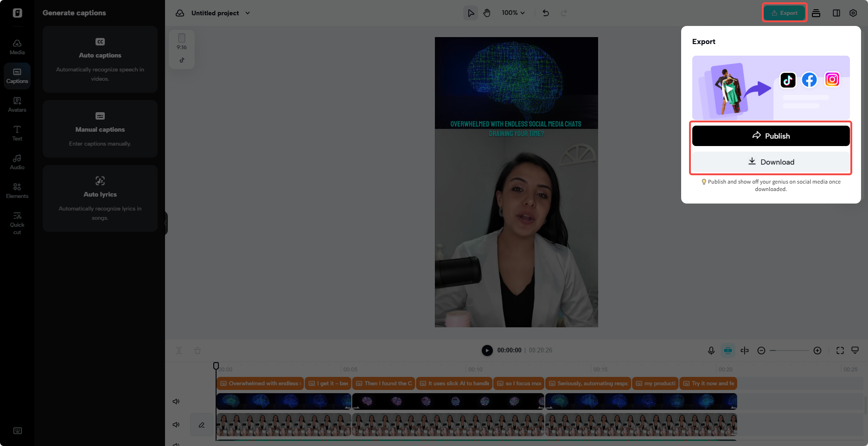Expand the display preview dropdown at timeline right
Screen dimensions: 868x446
click(855, 350)
